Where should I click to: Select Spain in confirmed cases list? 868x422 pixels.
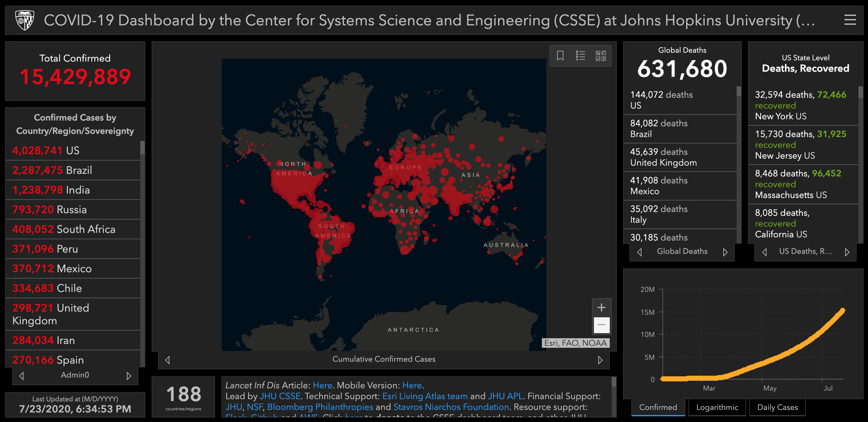coord(73,359)
